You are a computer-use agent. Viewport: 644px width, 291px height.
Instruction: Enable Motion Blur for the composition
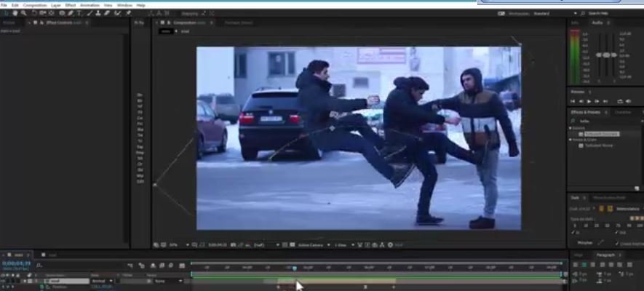[x=171, y=266]
